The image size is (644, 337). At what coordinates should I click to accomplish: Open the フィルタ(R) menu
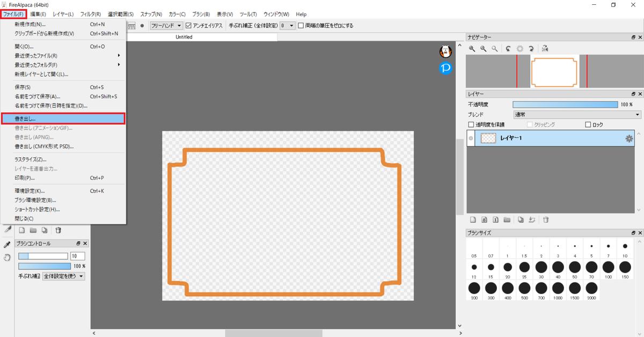(90, 14)
